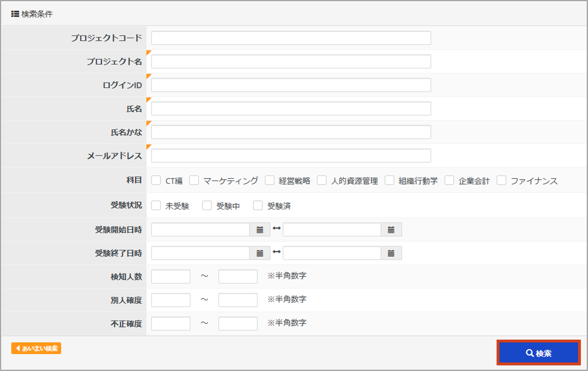Open the calendar picker for 受験終了日時 start date

click(260, 253)
